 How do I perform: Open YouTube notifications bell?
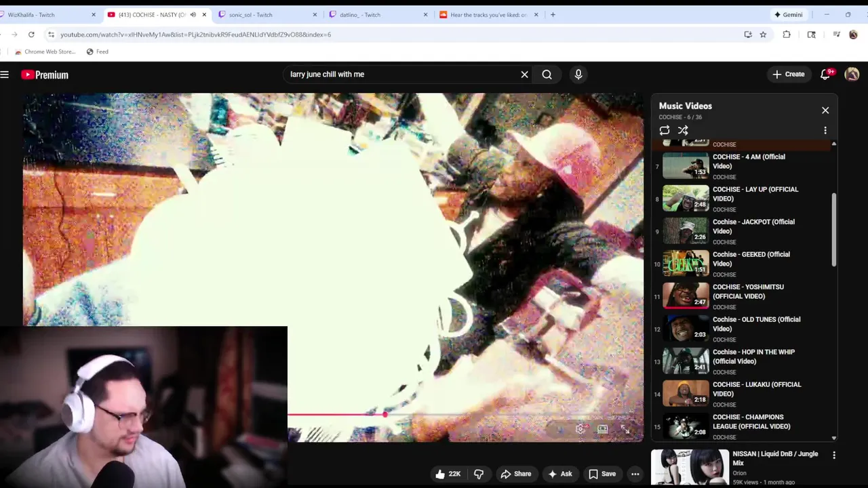(x=825, y=75)
